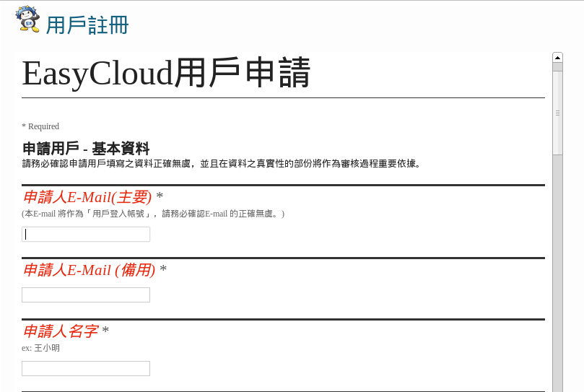Focus the 申請人E-Mail(主要) input field
Viewport: 584px width, 392px height.
(86, 235)
